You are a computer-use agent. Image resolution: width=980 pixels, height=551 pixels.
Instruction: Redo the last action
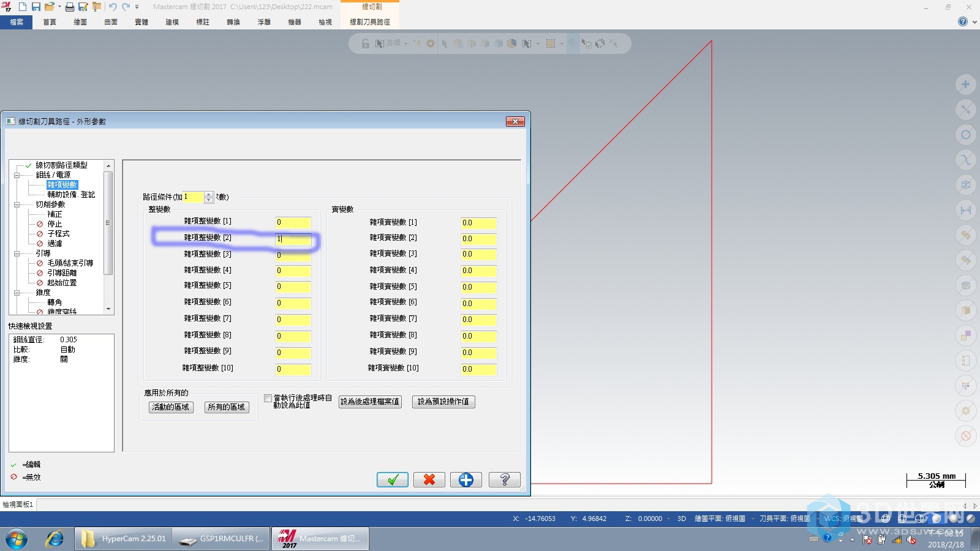[x=126, y=7]
